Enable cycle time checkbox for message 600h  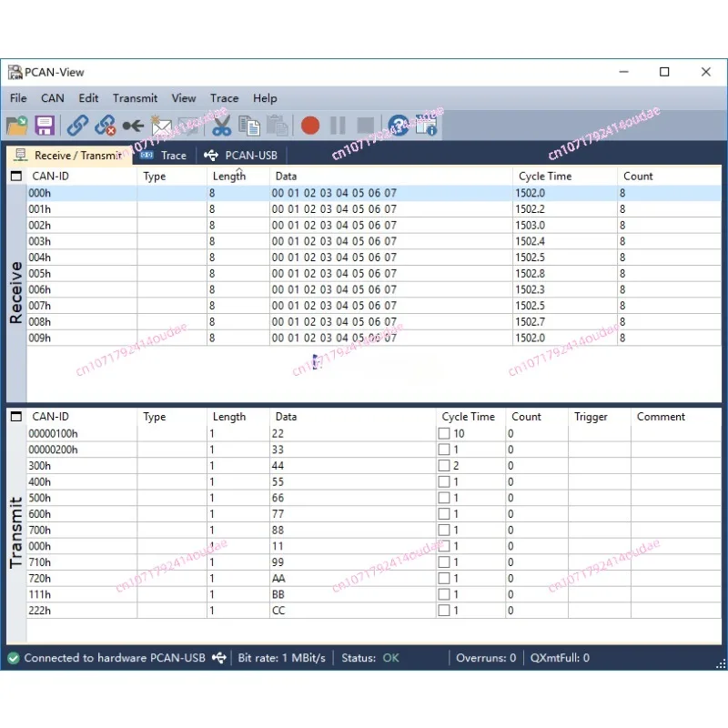tap(444, 514)
